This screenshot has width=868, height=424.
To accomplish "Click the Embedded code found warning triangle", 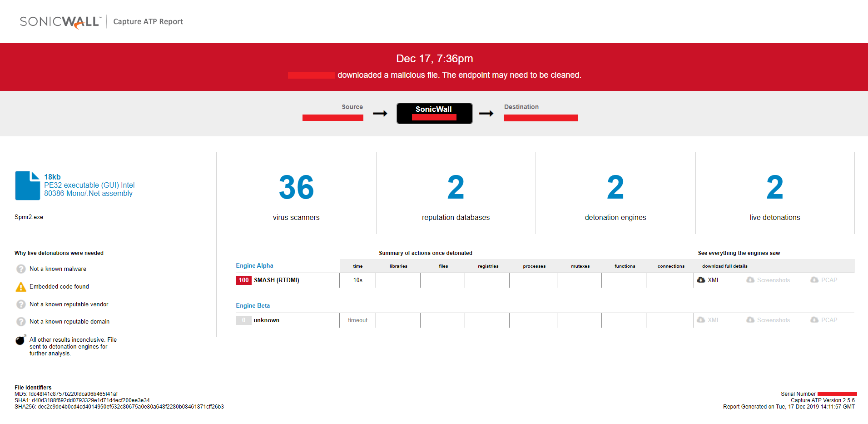I will 21,287.
